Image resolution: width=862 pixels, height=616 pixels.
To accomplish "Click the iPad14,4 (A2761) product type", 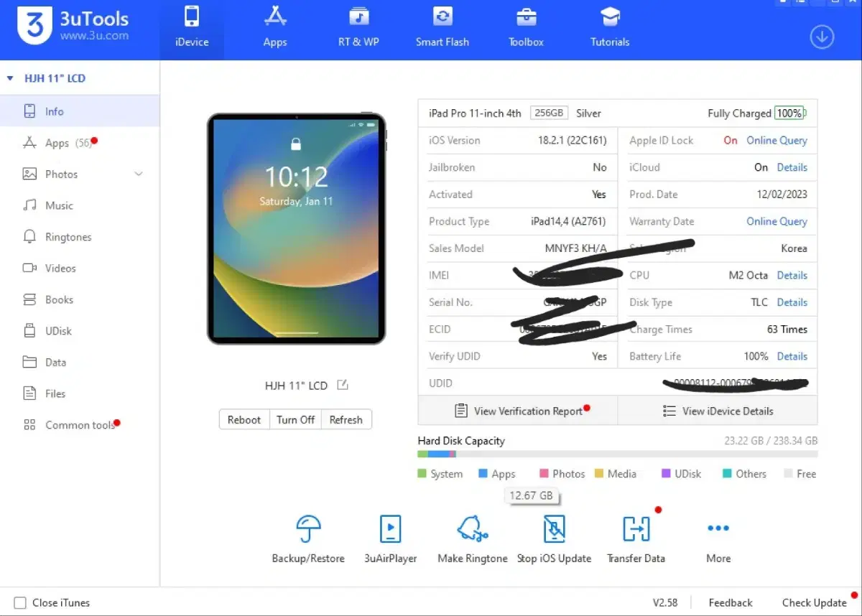I will [569, 221].
